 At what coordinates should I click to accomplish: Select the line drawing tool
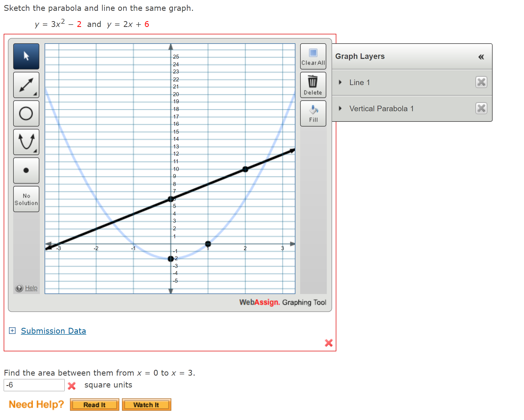click(26, 85)
